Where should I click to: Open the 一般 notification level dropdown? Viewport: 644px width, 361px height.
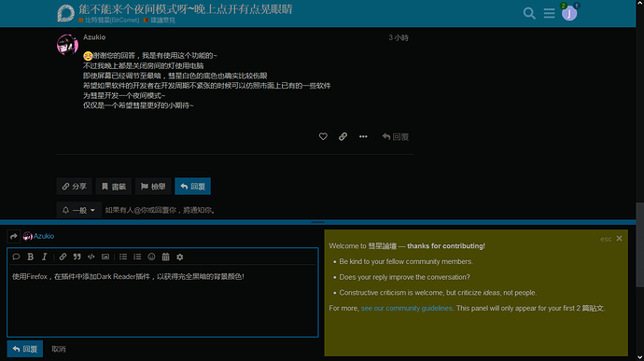click(x=78, y=210)
